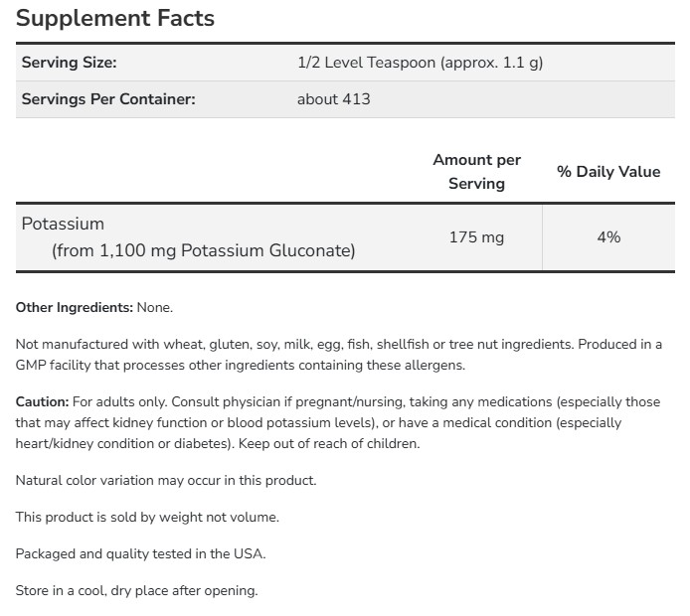Click the Other Ingredients label
Viewport: 690px width, 616px height.
coord(74,308)
